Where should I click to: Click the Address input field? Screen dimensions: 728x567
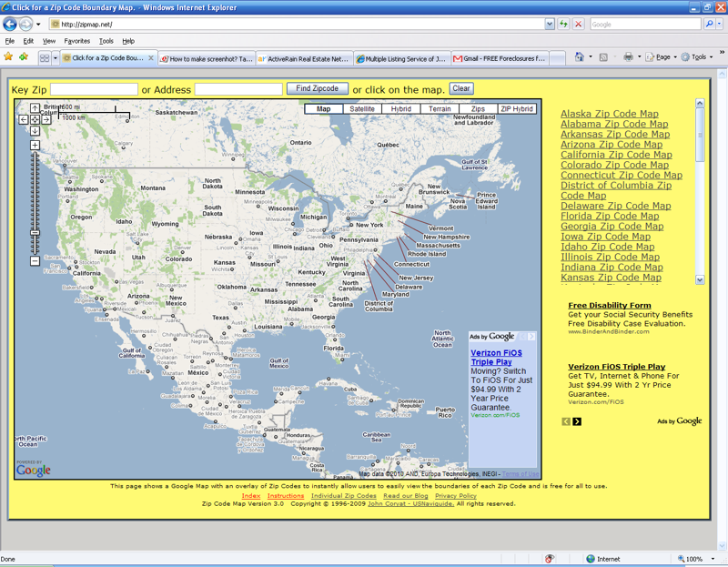[238, 89]
